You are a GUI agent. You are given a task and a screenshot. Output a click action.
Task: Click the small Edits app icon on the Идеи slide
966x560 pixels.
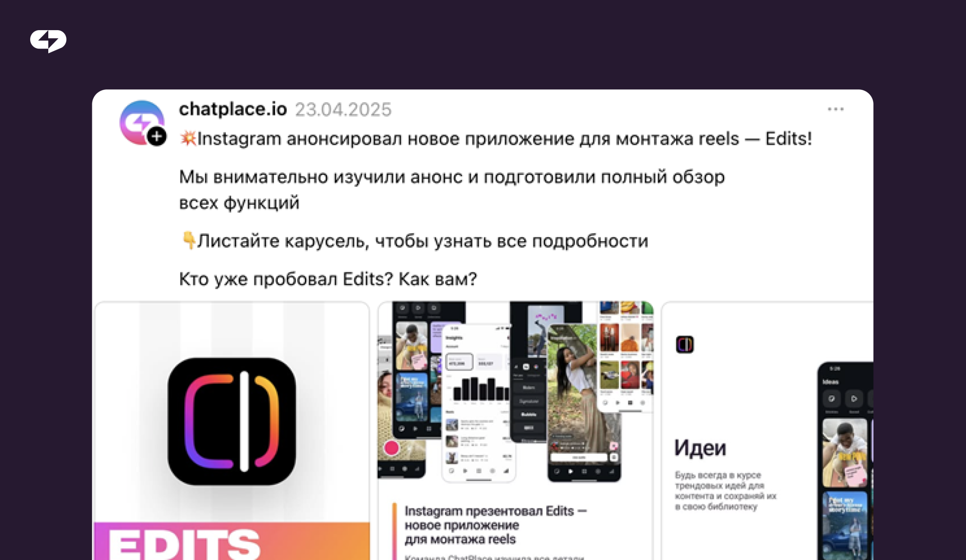pyautogui.click(x=685, y=344)
